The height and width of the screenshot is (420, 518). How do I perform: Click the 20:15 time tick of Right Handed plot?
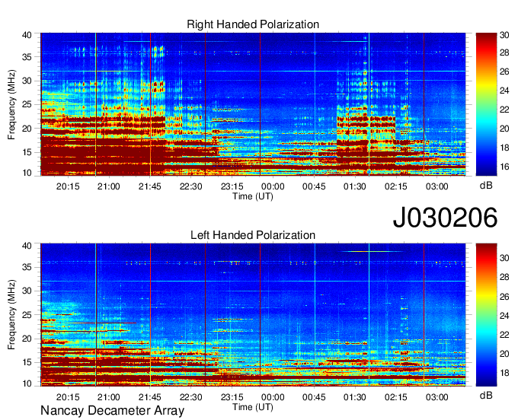pos(68,186)
